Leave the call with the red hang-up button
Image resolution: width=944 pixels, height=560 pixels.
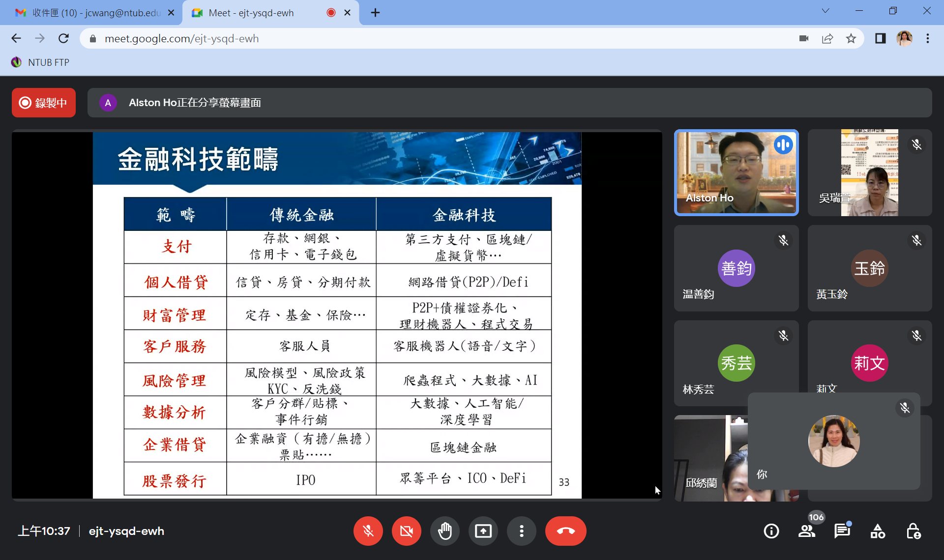click(x=565, y=531)
